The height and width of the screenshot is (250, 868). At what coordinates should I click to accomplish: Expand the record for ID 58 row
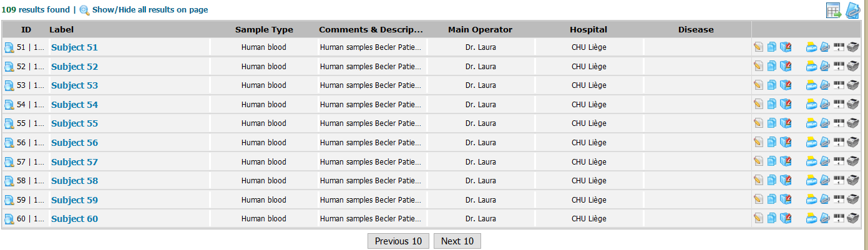pyautogui.click(x=9, y=181)
